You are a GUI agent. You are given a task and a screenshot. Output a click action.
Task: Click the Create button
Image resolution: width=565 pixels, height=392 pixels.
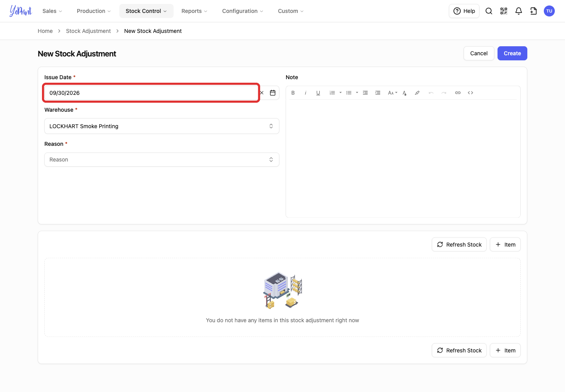pos(512,53)
